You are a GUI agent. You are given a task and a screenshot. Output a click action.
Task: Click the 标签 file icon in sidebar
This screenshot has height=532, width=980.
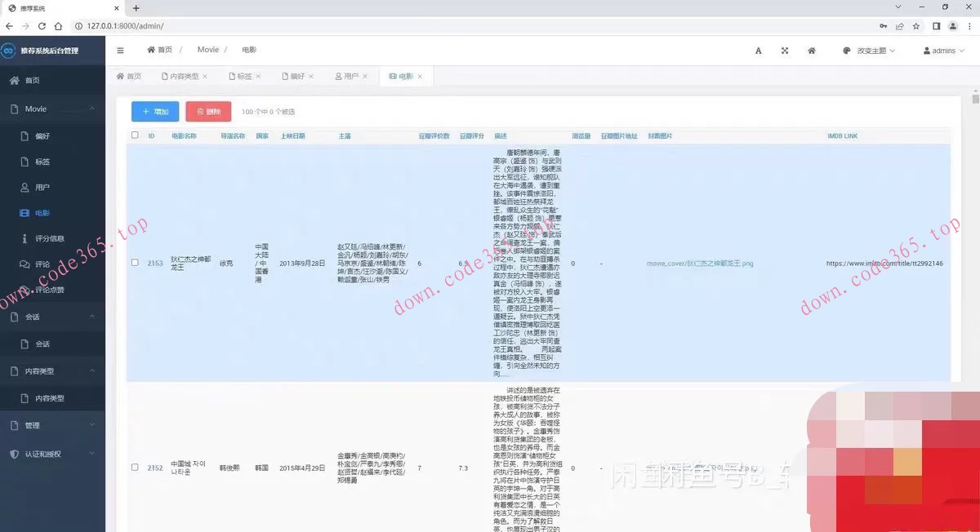click(x=24, y=162)
